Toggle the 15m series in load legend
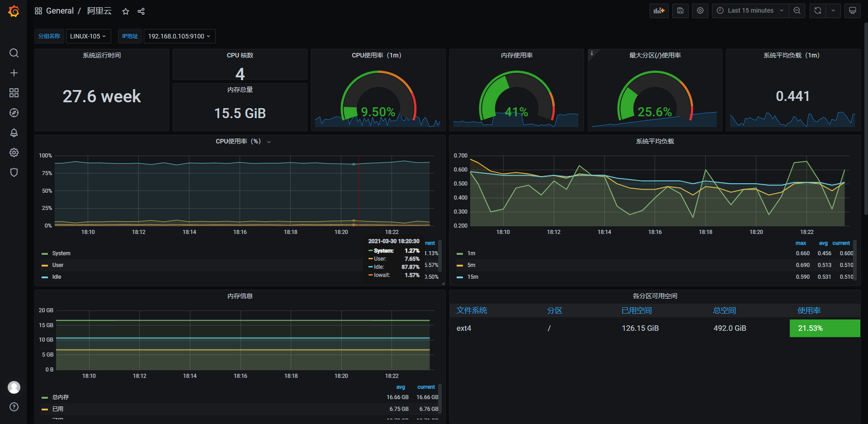Image resolution: width=868 pixels, height=424 pixels. click(x=472, y=277)
